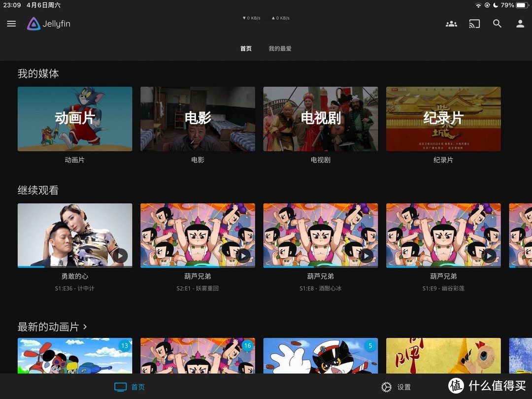Screen dimensions: 532x399
Task: Open the 电影 media library card
Action: pyautogui.click(x=198, y=119)
